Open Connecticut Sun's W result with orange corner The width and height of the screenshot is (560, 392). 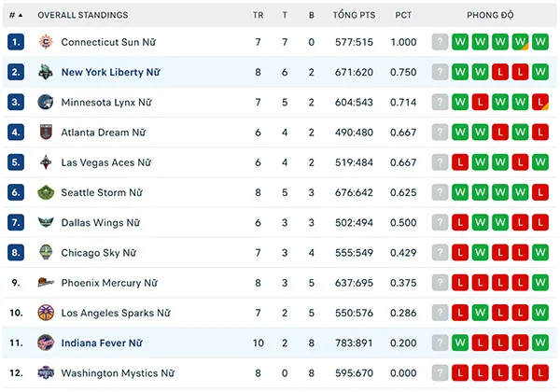tap(520, 42)
